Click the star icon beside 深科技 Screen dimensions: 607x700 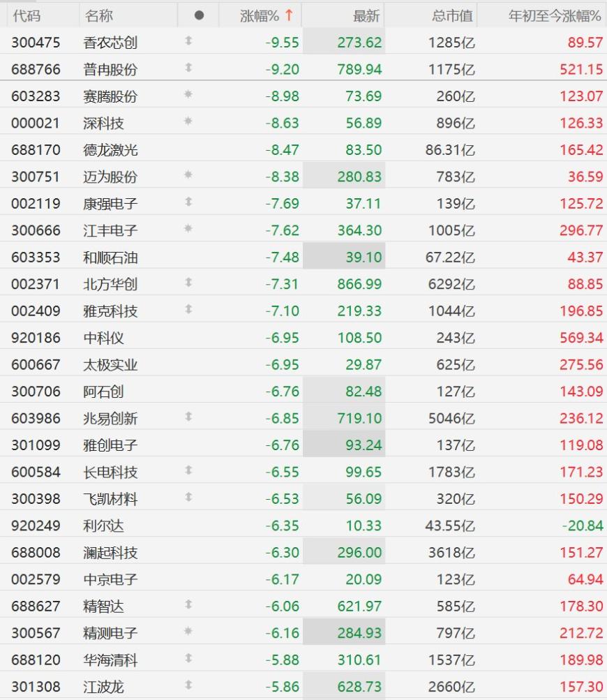[x=188, y=121]
